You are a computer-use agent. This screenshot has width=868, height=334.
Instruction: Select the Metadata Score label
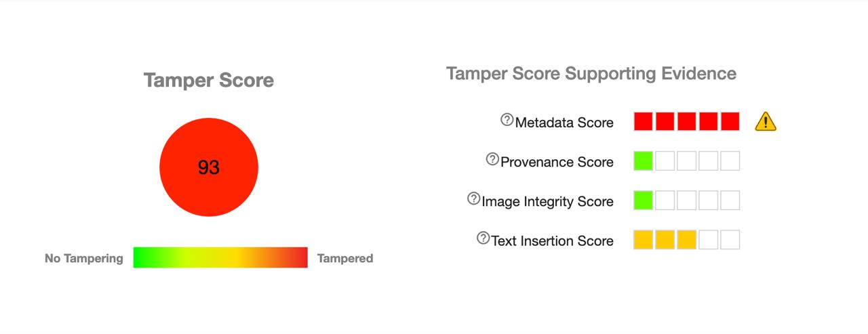pos(564,123)
